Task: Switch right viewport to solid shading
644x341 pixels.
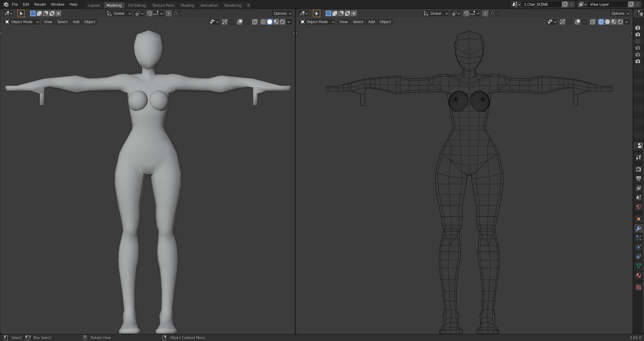Action: pos(607,22)
